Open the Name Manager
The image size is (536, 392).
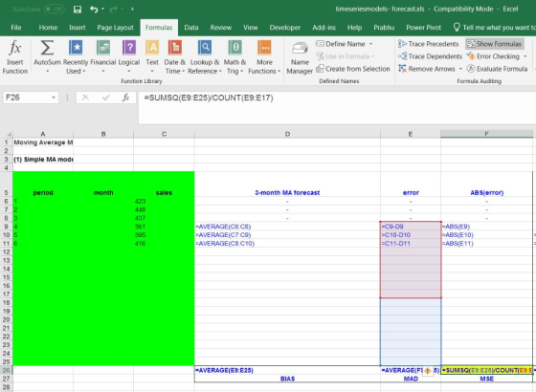300,58
